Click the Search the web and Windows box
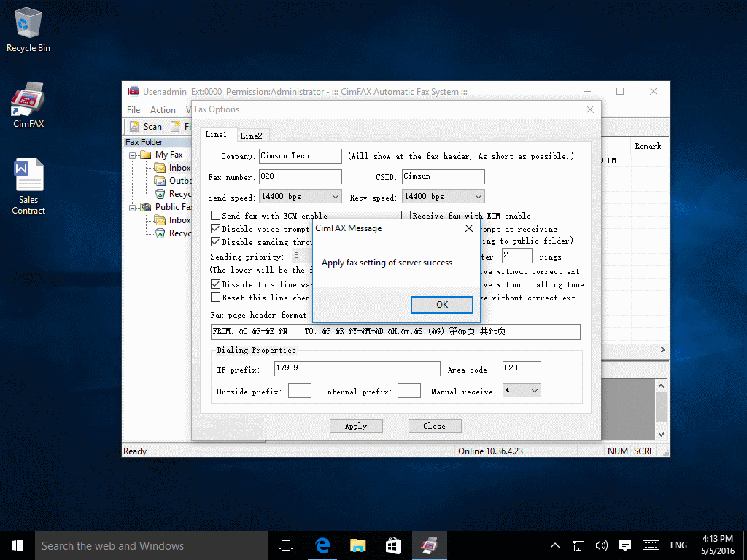747x560 pixels. pos(152,545)
